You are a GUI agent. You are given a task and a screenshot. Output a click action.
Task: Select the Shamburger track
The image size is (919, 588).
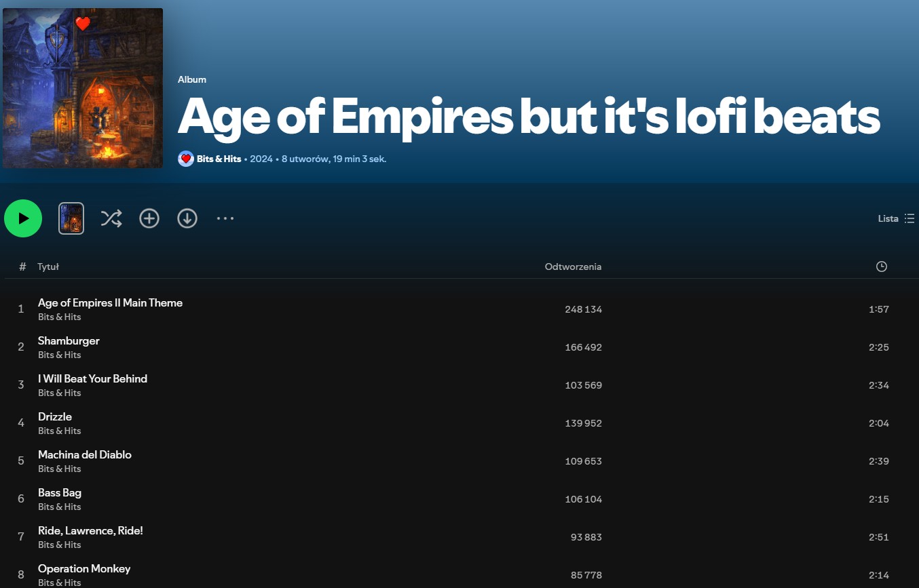pyautogui.click(x=459, y=347)
